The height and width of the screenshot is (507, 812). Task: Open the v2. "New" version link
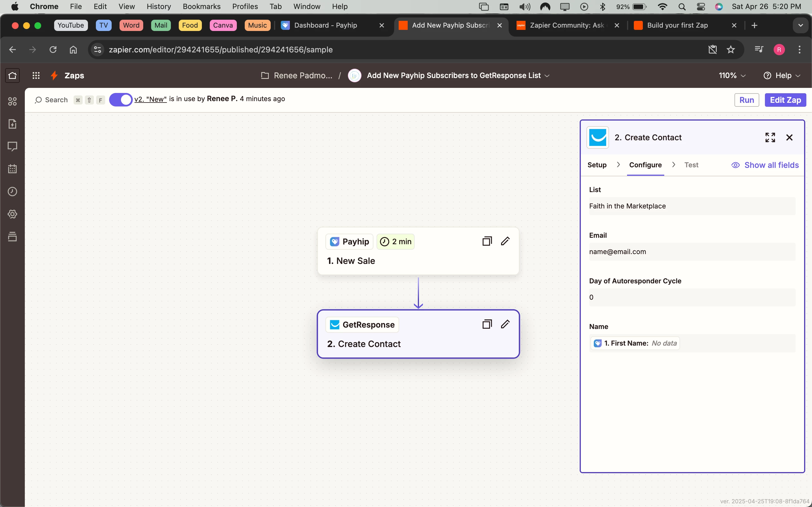pyautogui.click(x=150, y=99)
